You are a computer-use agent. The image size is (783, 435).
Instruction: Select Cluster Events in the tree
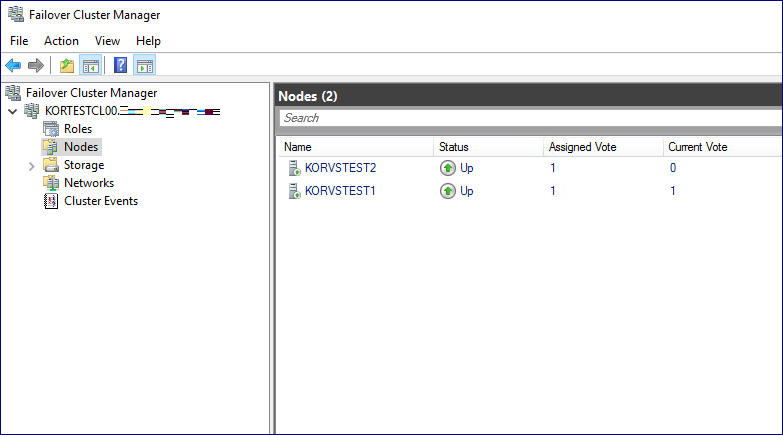point(101,201)
